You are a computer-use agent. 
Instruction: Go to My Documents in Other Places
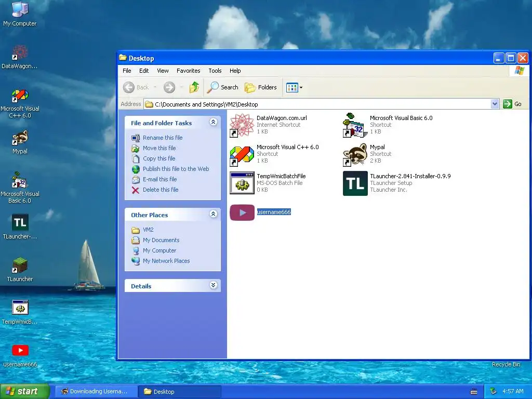(161, 240)
